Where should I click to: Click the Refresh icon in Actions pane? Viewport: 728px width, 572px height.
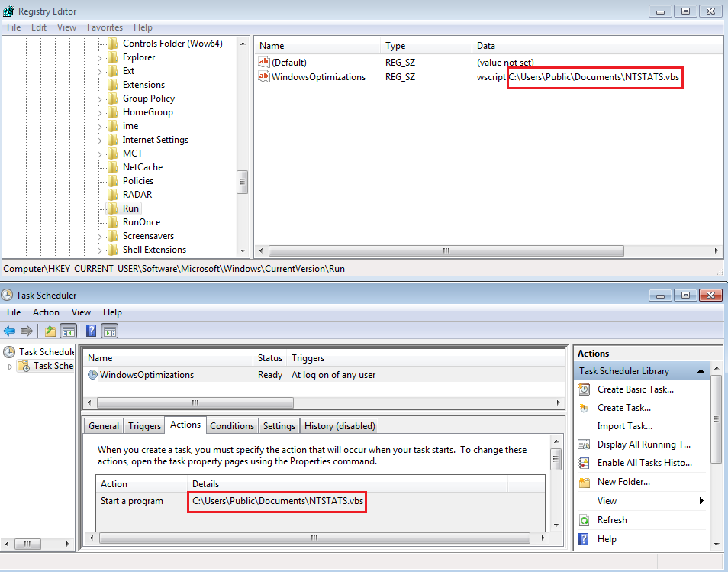pyautogui.click(x=584, y=520)
